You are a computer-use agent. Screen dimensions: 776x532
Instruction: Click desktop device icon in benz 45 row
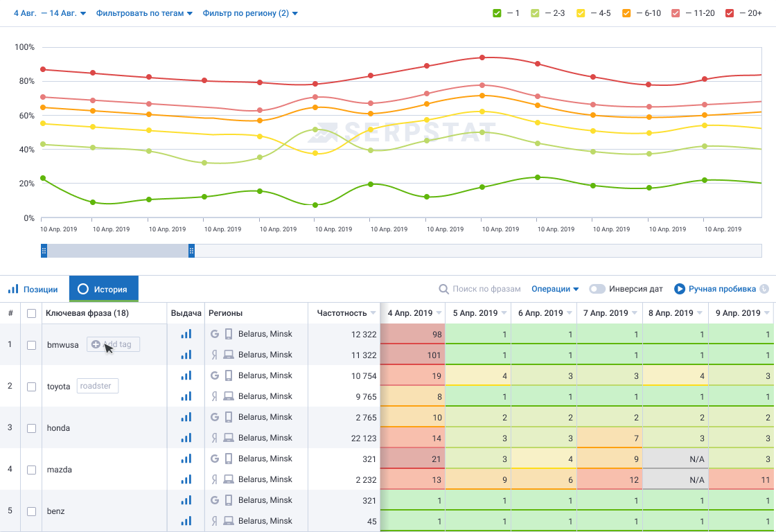tap(229, 521)
